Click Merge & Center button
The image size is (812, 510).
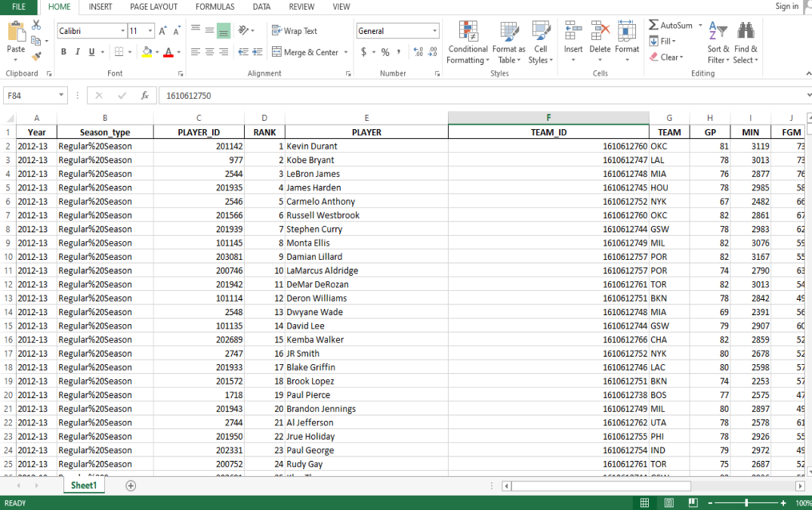click(305, 52)
